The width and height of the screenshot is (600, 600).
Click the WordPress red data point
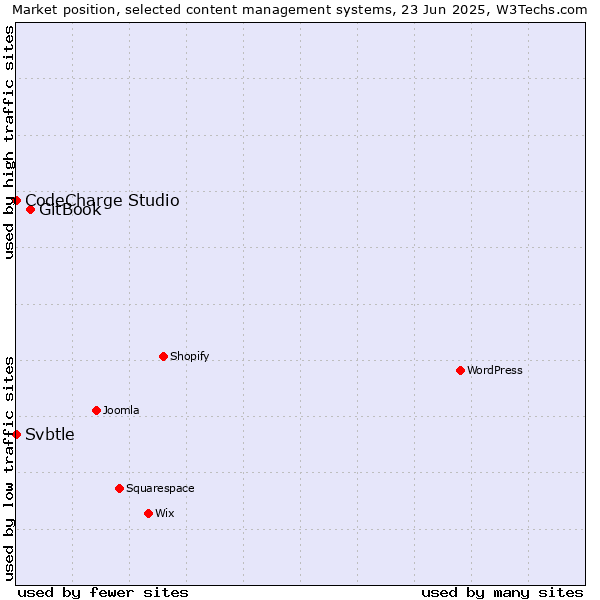460,370
